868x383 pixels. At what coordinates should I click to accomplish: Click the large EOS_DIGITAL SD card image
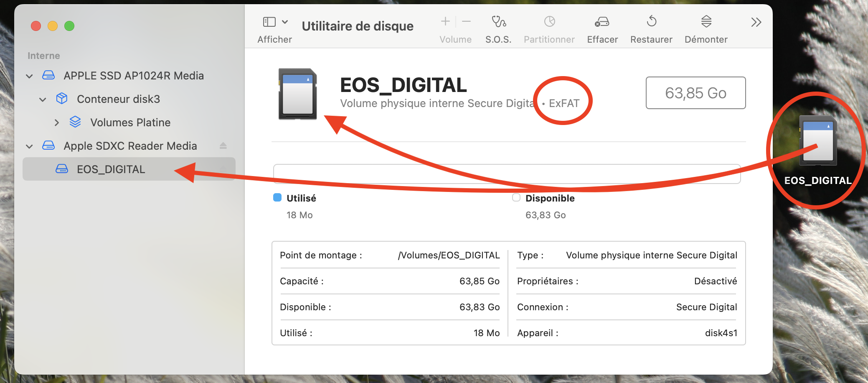point(297,94)
